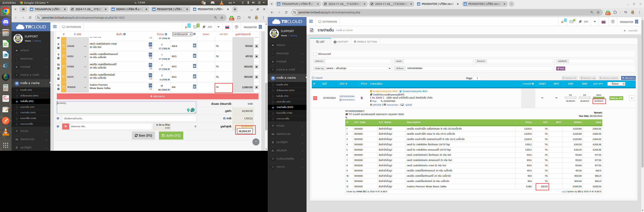The height and width of the screenshot is (212, 644).
Task: Open product code dropdown for 1P30015
Action: [85, 87]
